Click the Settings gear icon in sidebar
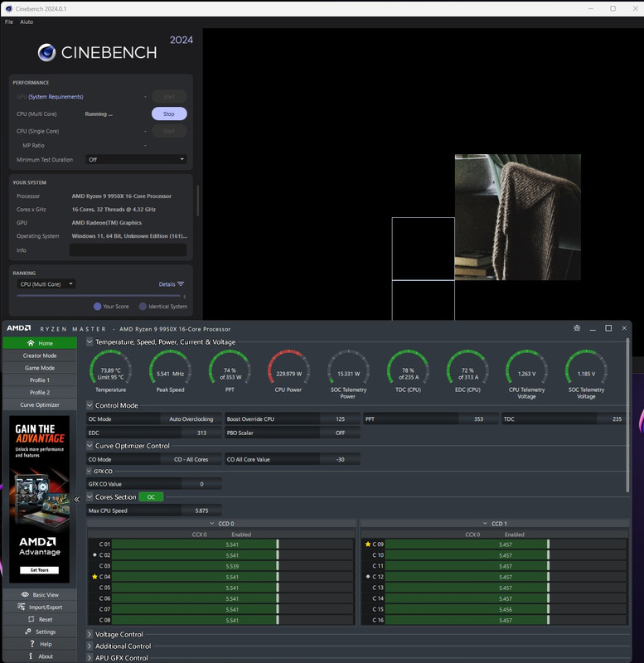This screenshot has height=663, width=644. coord(28,632)
